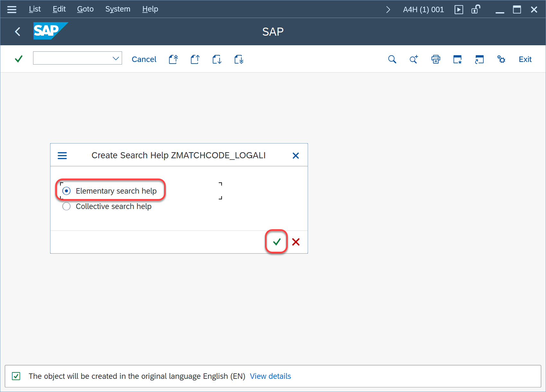The image size is (546, 392).
Task: Click the success status icon in message bar
Action: tap(16, 376)
